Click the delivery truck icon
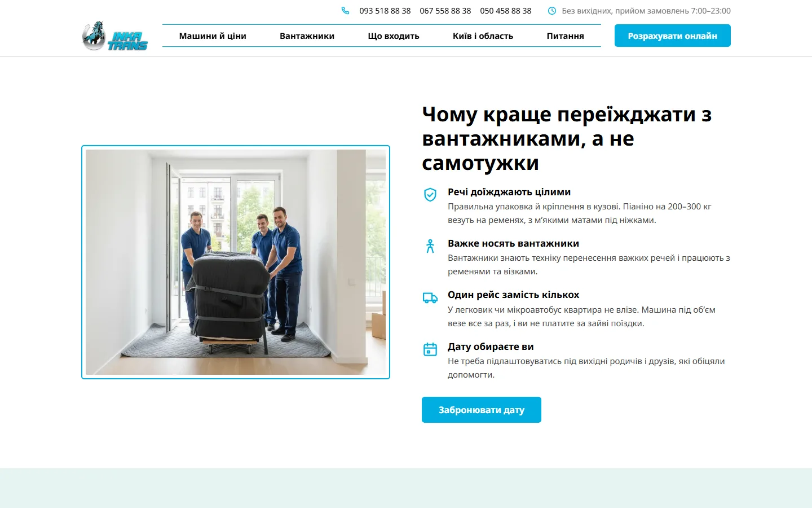 click(x=430, y=298)
